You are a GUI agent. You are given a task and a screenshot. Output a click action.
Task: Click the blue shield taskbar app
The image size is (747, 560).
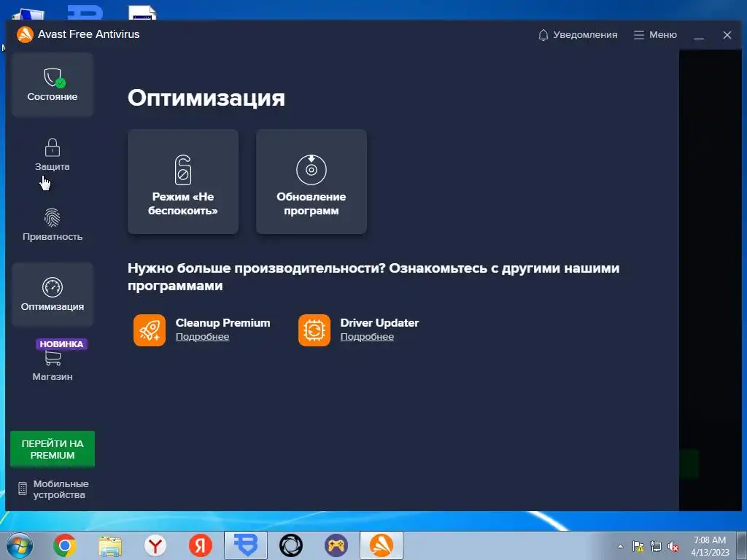(246, 545)
